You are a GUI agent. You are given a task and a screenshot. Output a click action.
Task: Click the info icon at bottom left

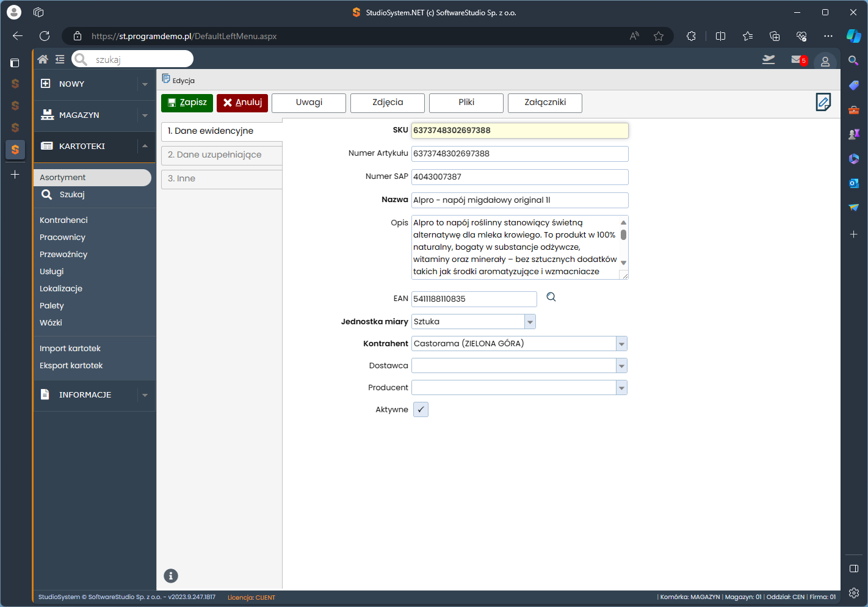coord(171,576)
